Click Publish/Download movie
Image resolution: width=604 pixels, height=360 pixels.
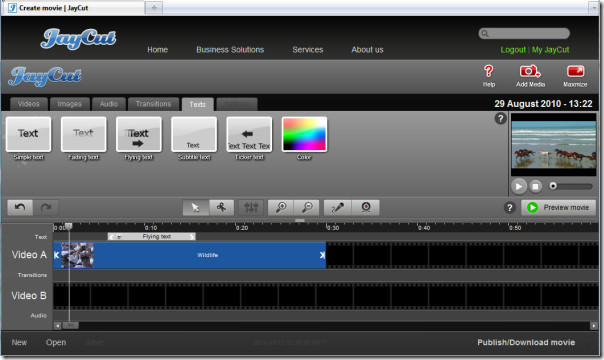[x=526, y=342]
